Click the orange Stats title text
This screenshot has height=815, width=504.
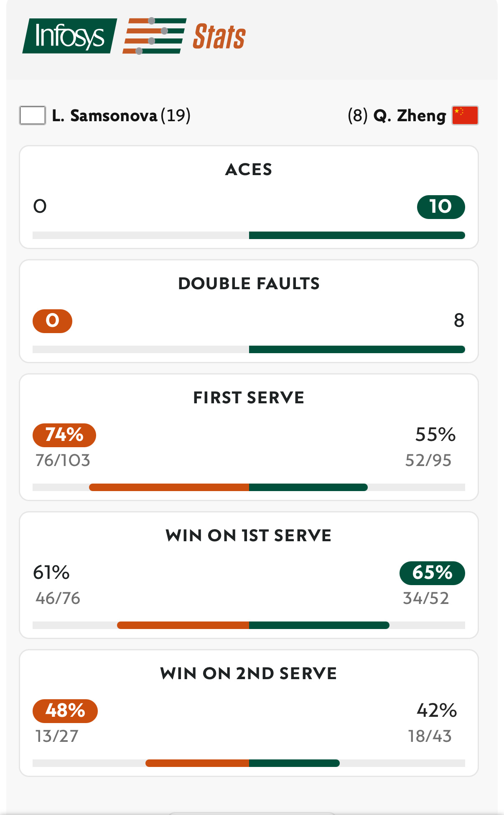point(219,37)
